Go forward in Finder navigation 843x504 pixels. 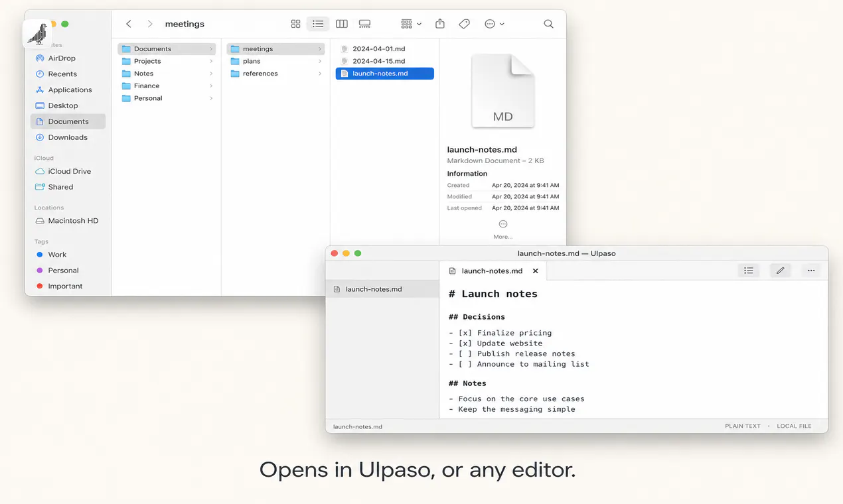click(150, 24)
